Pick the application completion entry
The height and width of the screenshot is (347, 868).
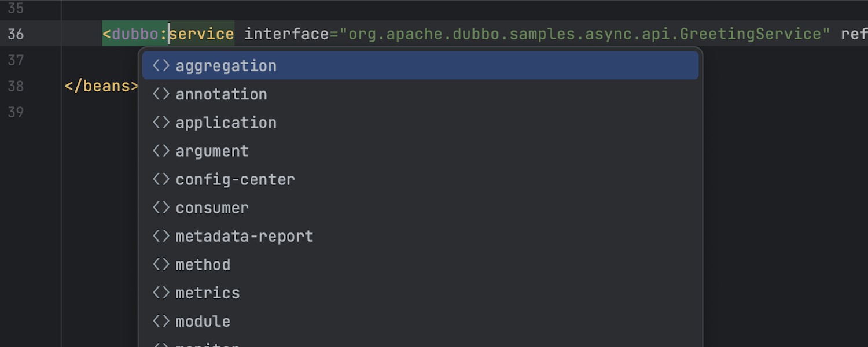[x=226, y=123]
